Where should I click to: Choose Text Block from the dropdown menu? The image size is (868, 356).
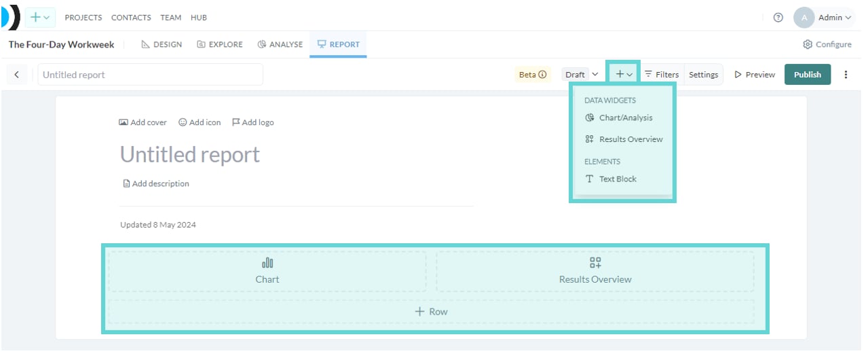pyautogui.click(x=611, y=179)
